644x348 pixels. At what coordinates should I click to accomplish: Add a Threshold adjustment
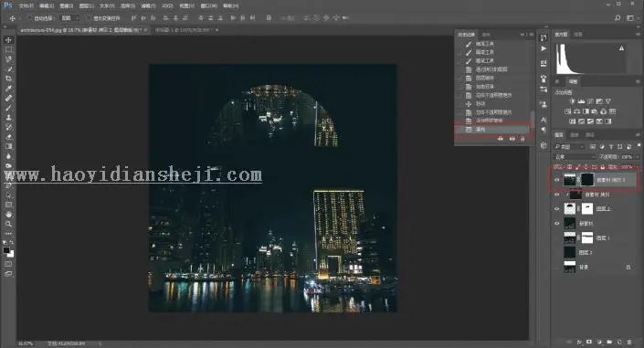tap(590, 121)
